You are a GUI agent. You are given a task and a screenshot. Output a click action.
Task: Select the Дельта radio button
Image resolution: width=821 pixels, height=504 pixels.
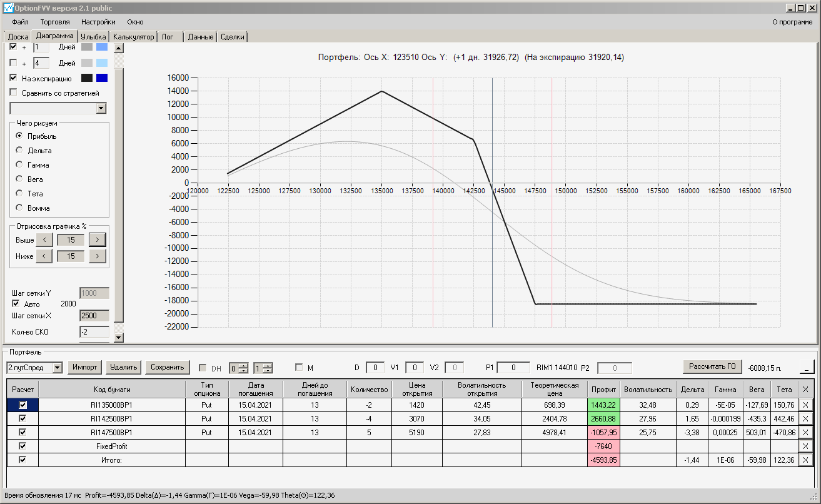pyautogui.click(x=19, y=151)
